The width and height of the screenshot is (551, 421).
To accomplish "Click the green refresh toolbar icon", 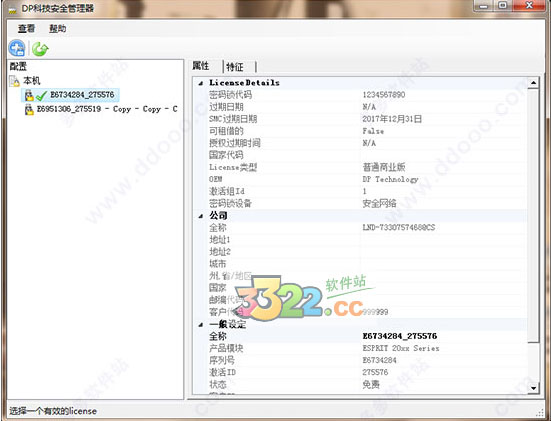I will 40,49.
